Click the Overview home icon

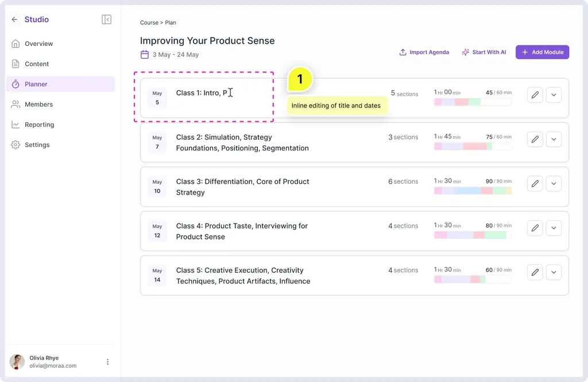(16, 44)
